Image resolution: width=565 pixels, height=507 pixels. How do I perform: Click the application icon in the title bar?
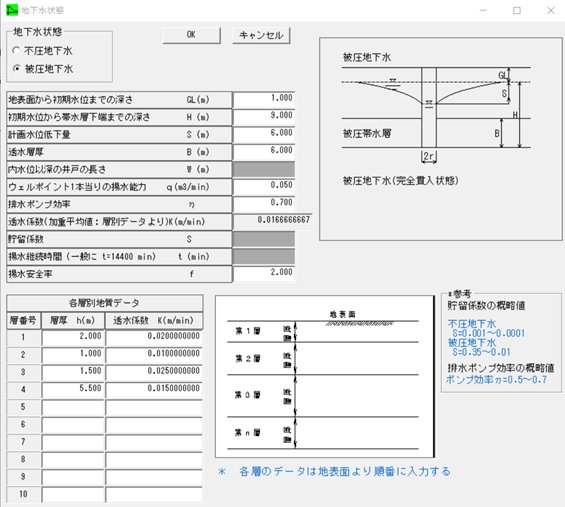point(12,10)
